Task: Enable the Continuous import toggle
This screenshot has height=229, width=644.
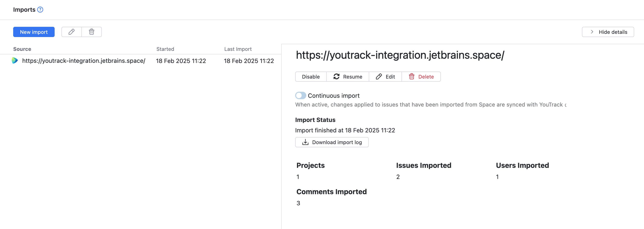Action: tap(301, 95)
